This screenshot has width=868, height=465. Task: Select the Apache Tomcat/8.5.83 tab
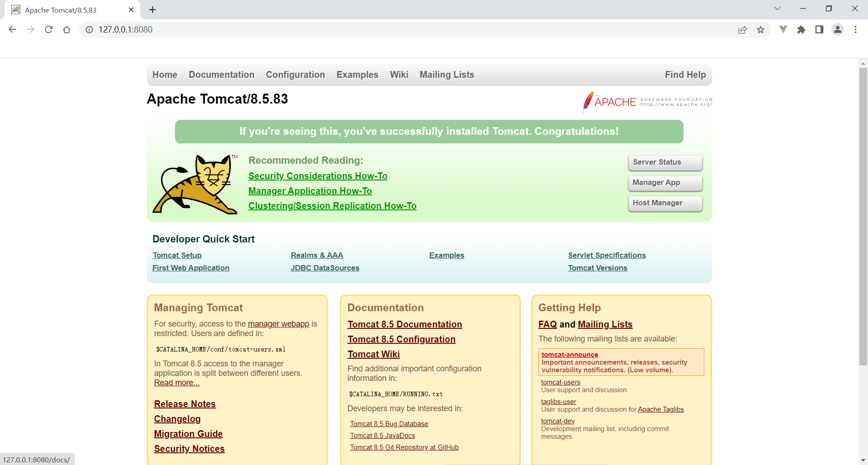coord(72,10)
